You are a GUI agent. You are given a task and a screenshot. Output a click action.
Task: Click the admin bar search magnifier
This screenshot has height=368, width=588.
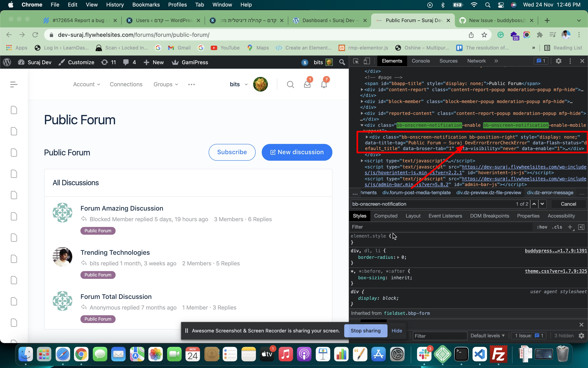pyautogui.click(x=342, y=62)
